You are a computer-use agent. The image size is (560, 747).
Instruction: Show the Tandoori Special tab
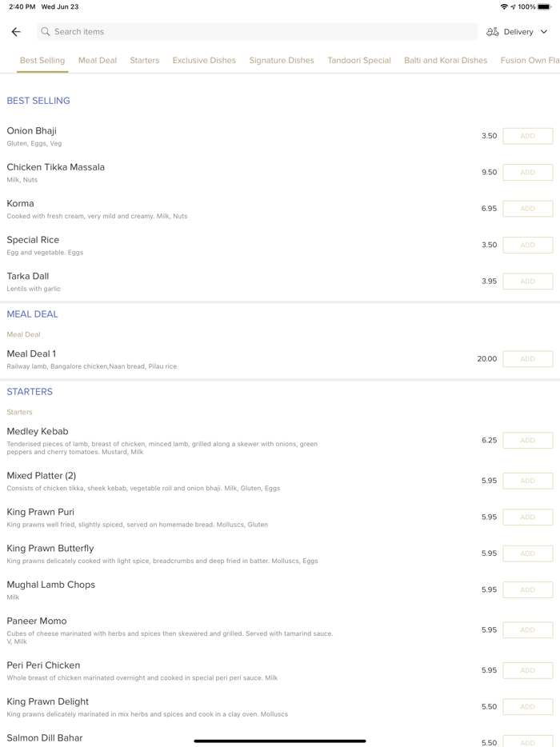(x=359, y=60)
